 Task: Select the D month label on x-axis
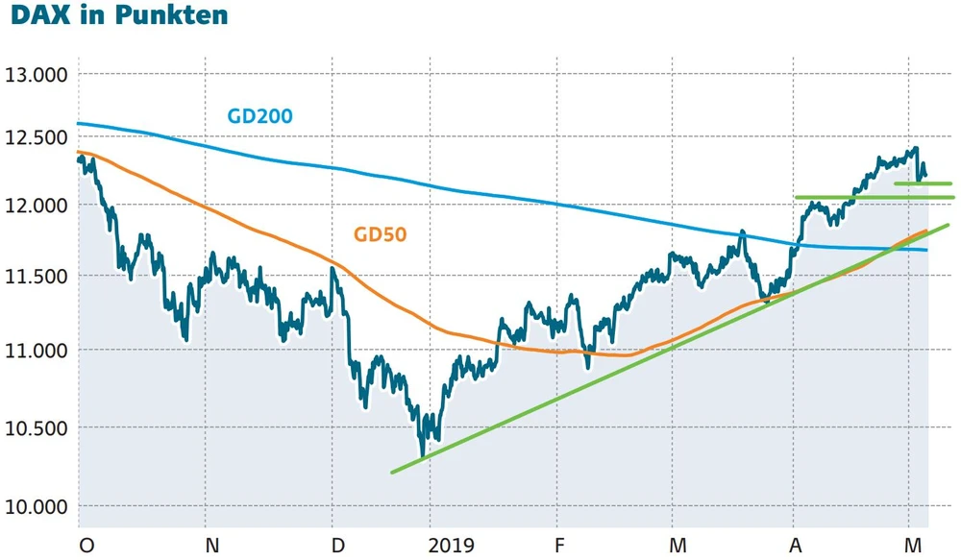337,546
